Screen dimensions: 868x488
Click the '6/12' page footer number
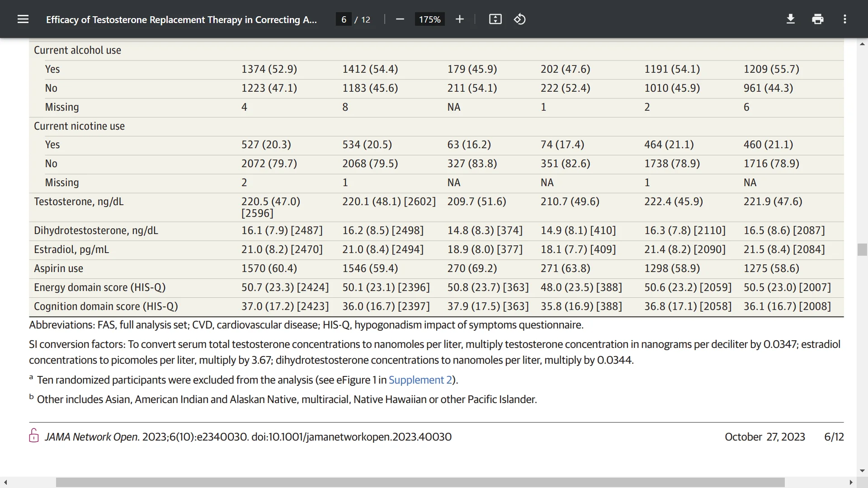click(x=834, y=437)
